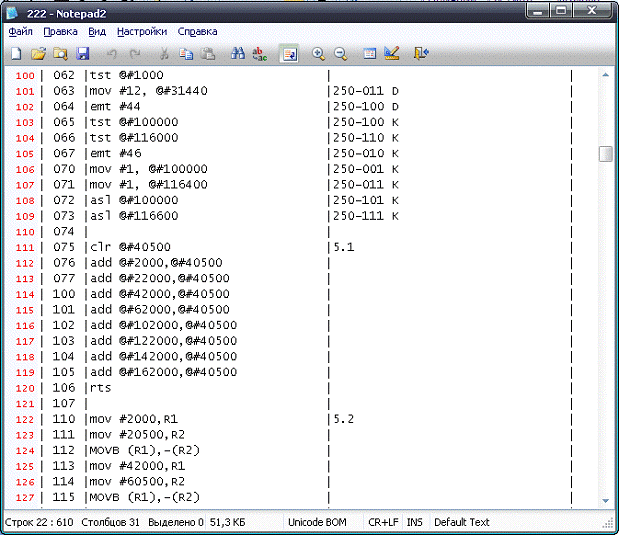Viewport: 619px width, 535px height.
Task: Zoom out with the magnifier minus icon
Action: pyautogui.click(x=340, y=53)
